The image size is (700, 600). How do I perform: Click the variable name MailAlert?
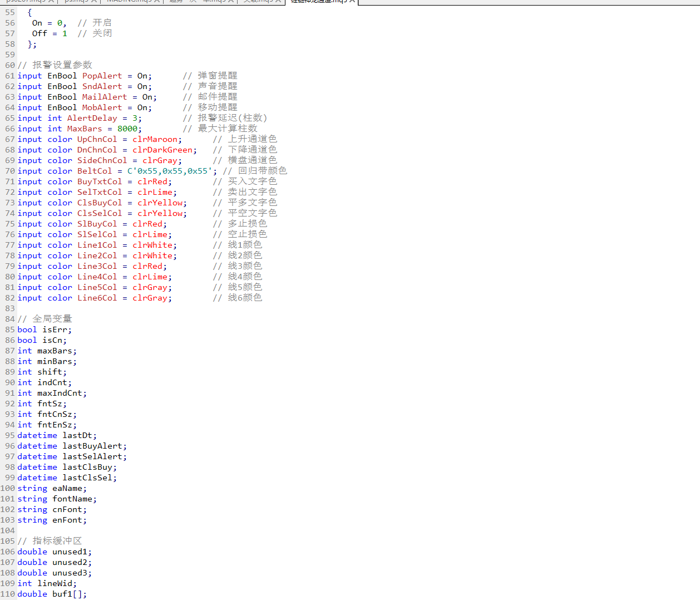pyautogui.click(x=105, y=97)
